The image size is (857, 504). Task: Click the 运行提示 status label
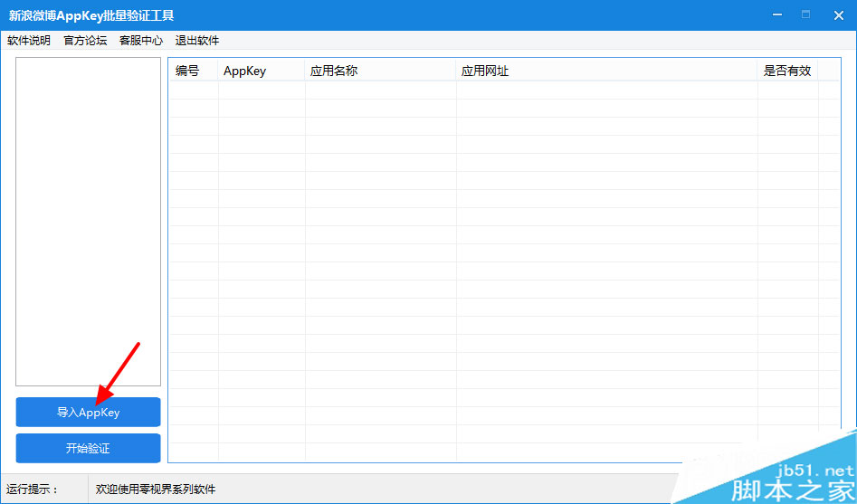(33, 489)
